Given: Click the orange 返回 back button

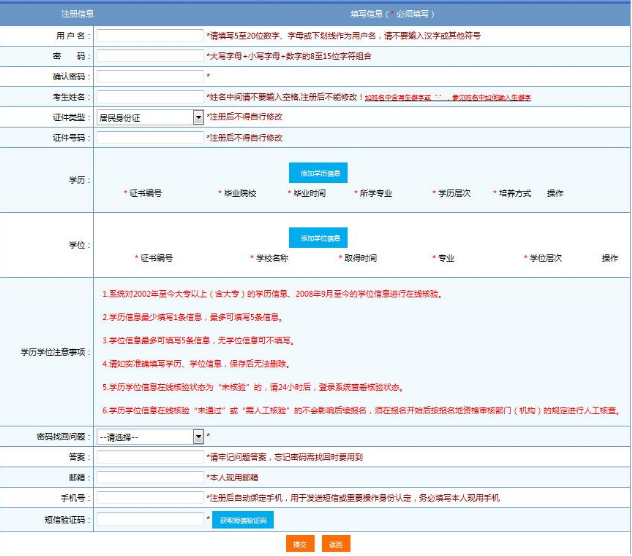Looking at the screenshot, I should [x=336, y=544].
